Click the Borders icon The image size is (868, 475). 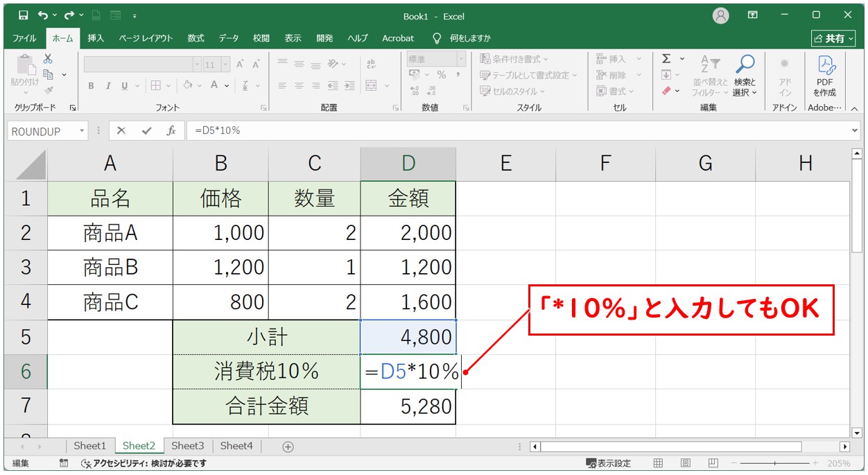pyautogui.click(x=156, y=86)
